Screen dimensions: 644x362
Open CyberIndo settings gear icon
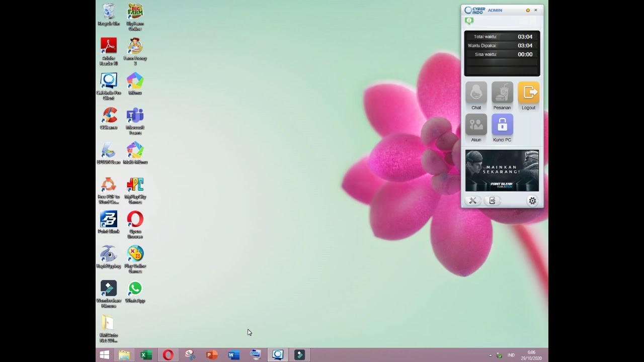tap(532, 201)
